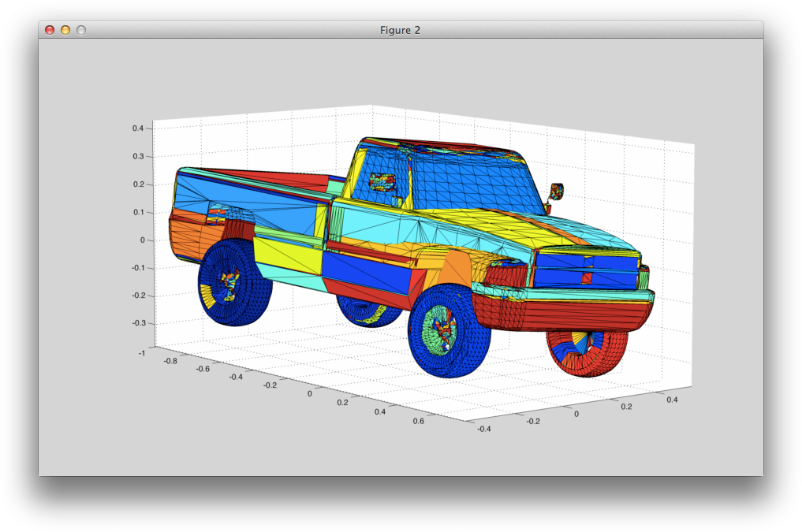
Task: Select the cab side window
Action: (x=385, y=183)
